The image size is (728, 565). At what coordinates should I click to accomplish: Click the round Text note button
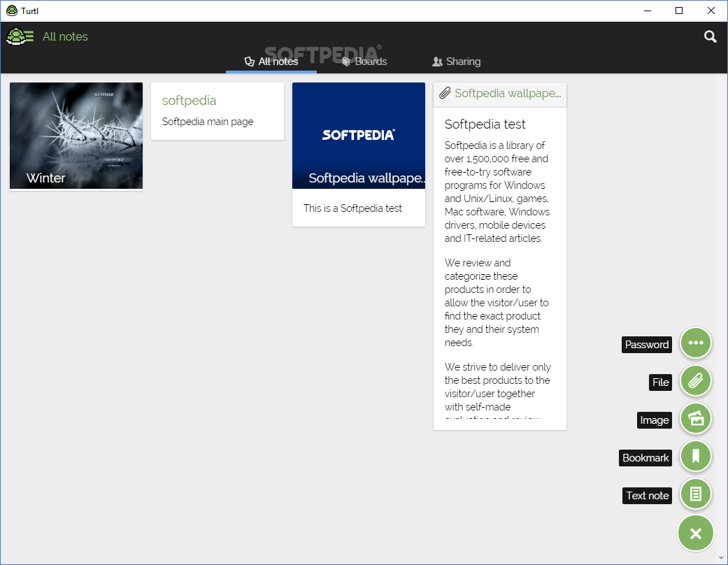pos(696,494)
